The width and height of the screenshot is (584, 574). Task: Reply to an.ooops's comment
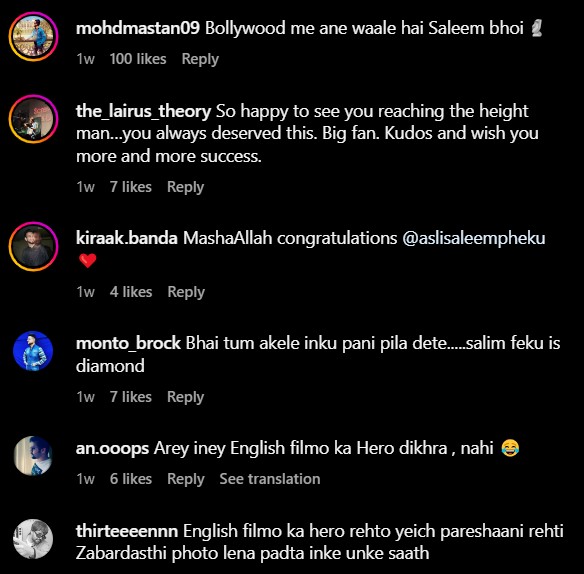185,479
